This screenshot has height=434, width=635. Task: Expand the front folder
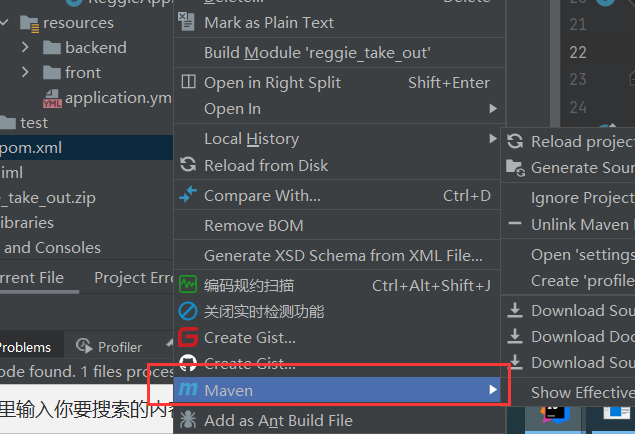pos(26,72)
